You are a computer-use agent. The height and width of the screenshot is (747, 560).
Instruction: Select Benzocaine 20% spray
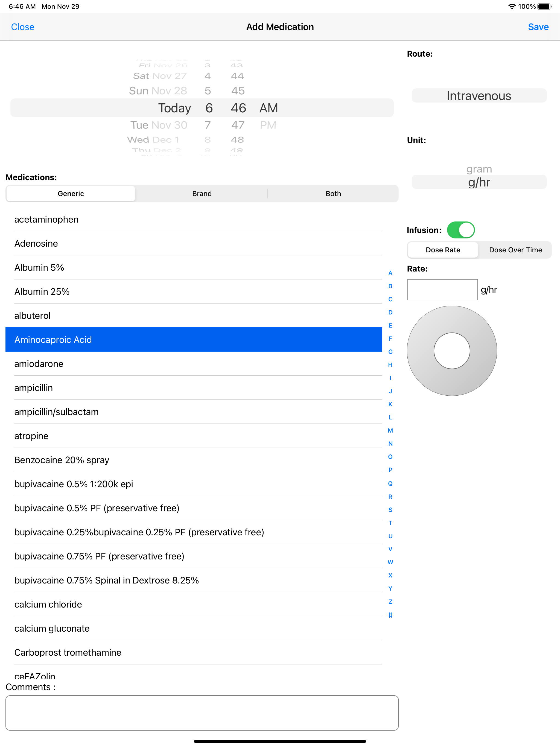point(194,460)
